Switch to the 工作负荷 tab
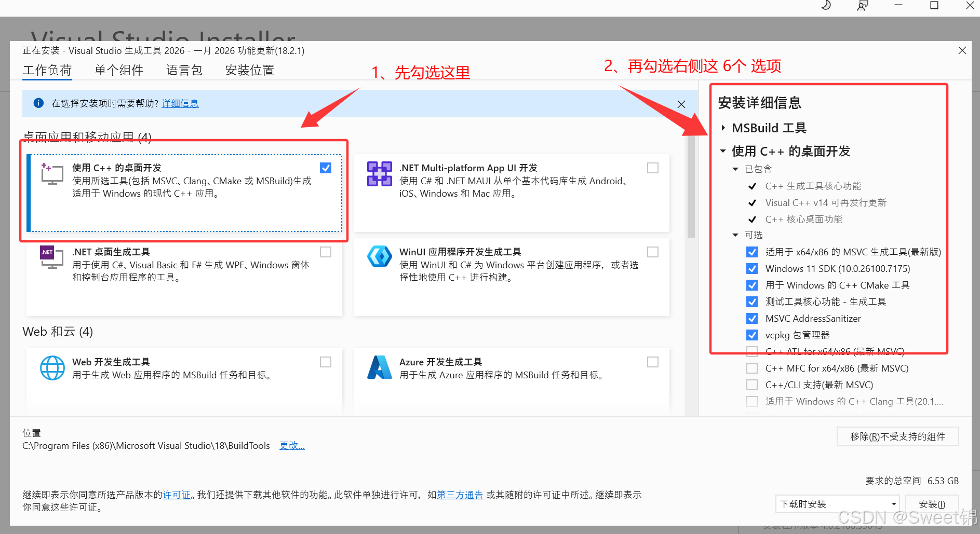Viewport: 980px width, 534px height. tap(47, 70)
